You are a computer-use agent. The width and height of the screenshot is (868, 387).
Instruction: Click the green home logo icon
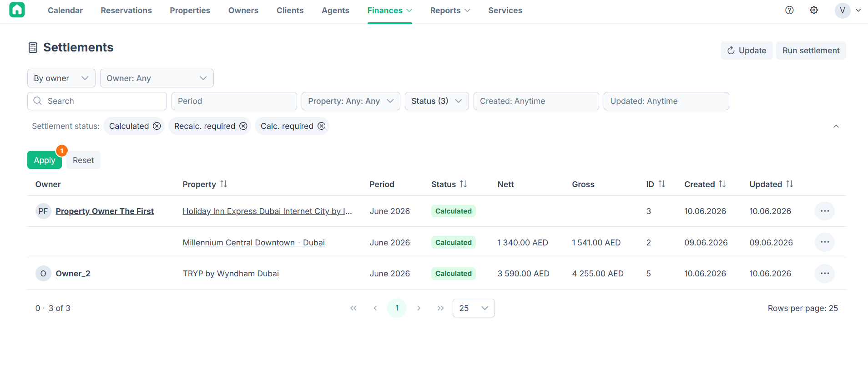[17, 10]
